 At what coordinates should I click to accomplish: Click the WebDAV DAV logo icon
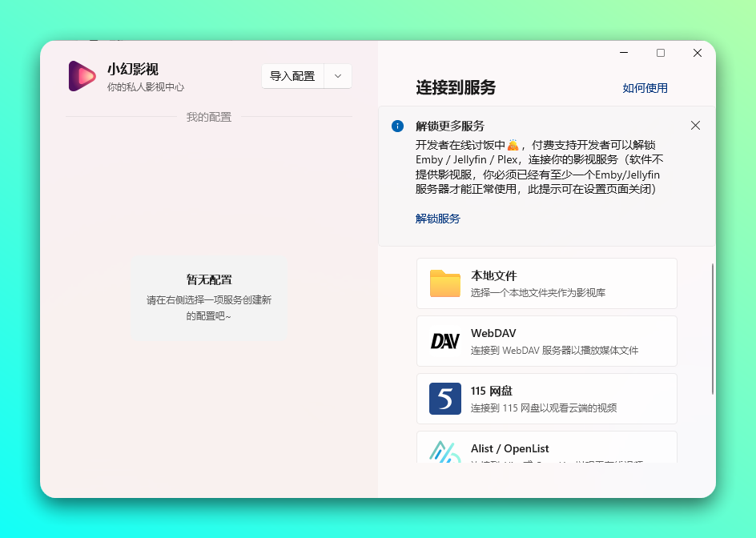[444, 341]
